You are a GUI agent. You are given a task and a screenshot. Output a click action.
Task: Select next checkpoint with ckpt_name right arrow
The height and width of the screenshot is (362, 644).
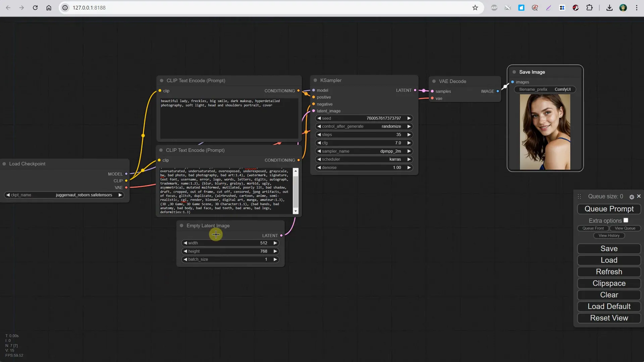(x=120, y=195)
